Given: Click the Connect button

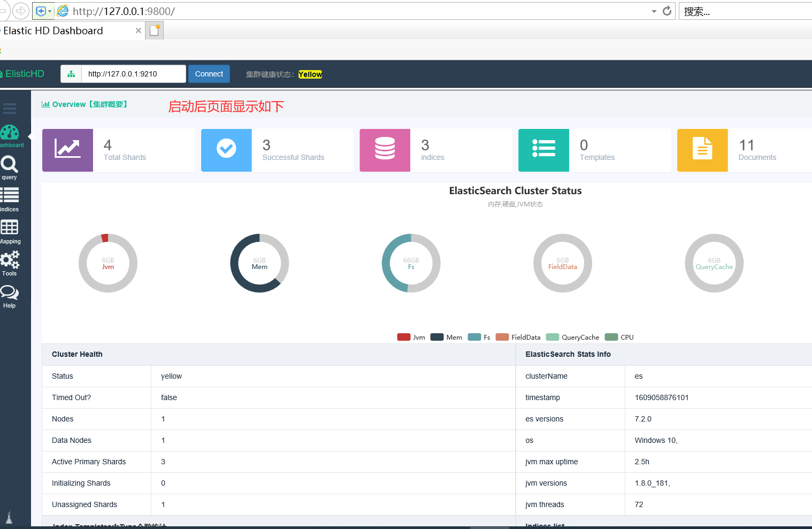Looking at the screenshot, I should pos(209,74).
